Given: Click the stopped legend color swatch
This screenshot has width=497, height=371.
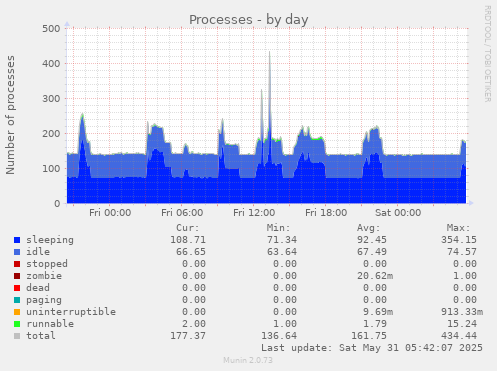Looking at the screenshot, I should pos(17,264).
